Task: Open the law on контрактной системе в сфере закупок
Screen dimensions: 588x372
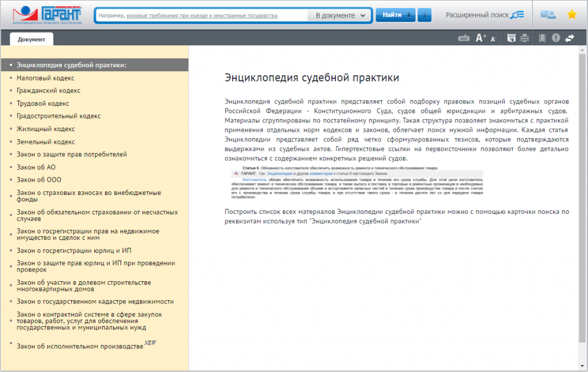Action: pyautogui.click(x=89, y=321)
